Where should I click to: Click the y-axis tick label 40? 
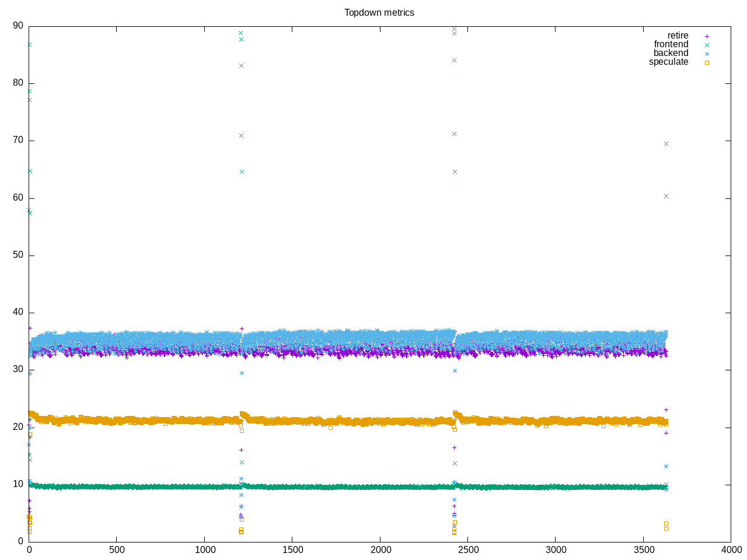pyautogui.click(x=18, y=312)
